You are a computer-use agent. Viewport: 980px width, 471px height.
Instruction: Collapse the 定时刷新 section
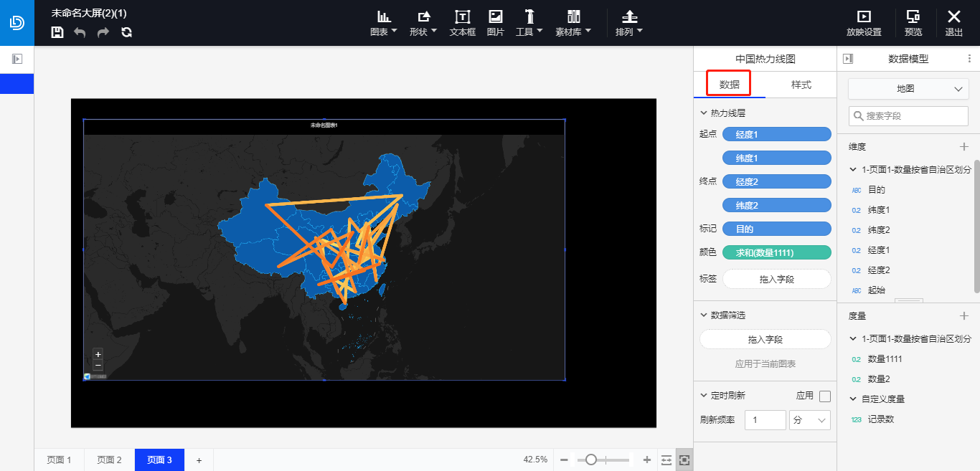pos(704,396)
